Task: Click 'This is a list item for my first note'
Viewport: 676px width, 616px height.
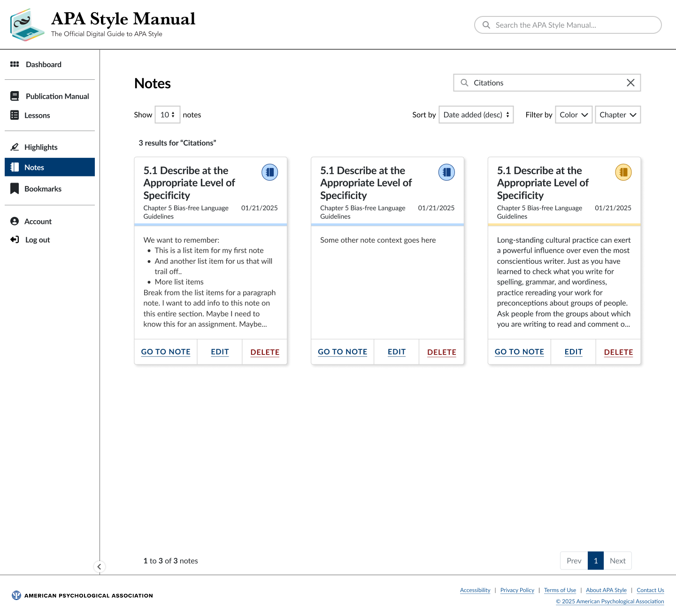Action: (x=209, y=250)
